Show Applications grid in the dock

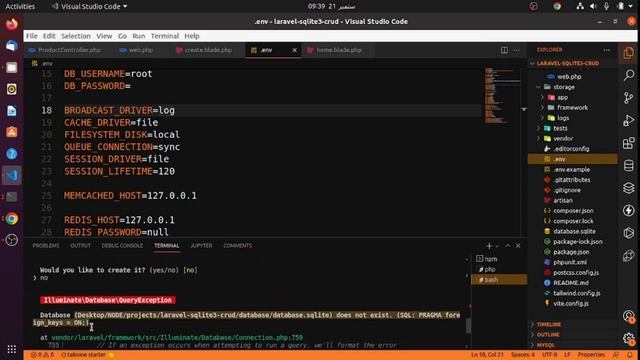pyautogui.click(x=12, y=349)
